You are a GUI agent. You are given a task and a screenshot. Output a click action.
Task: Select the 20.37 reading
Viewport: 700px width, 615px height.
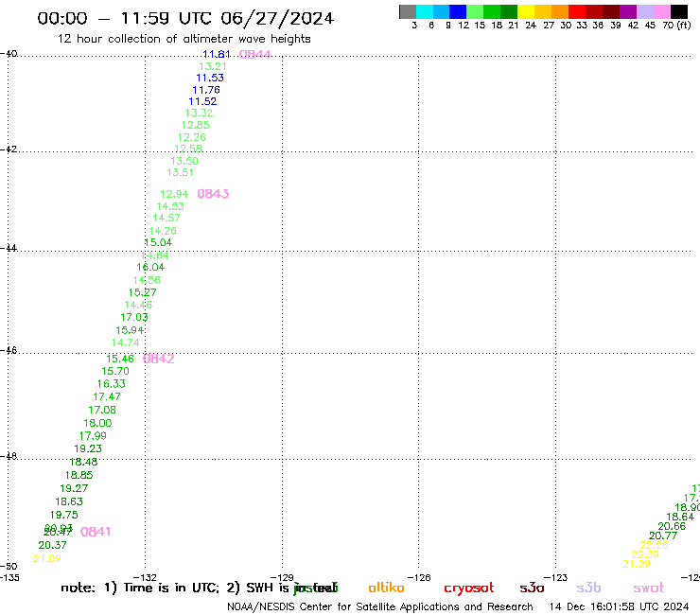52,545
